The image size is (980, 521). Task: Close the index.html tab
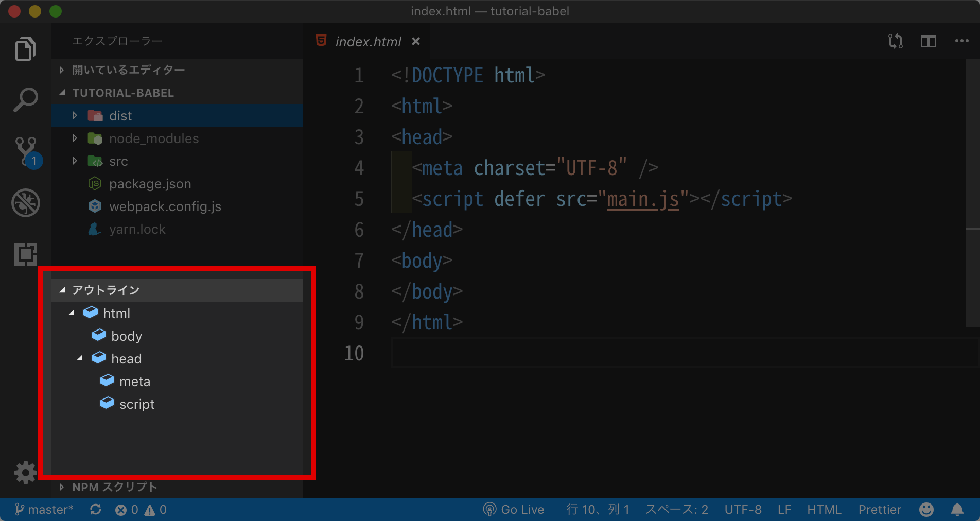point(416,41)
